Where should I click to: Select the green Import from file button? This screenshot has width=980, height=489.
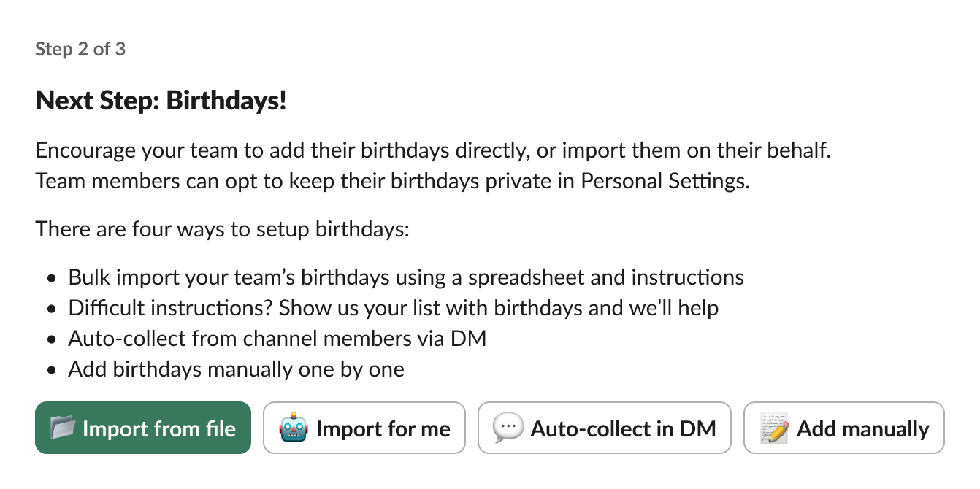coord(142,428)
